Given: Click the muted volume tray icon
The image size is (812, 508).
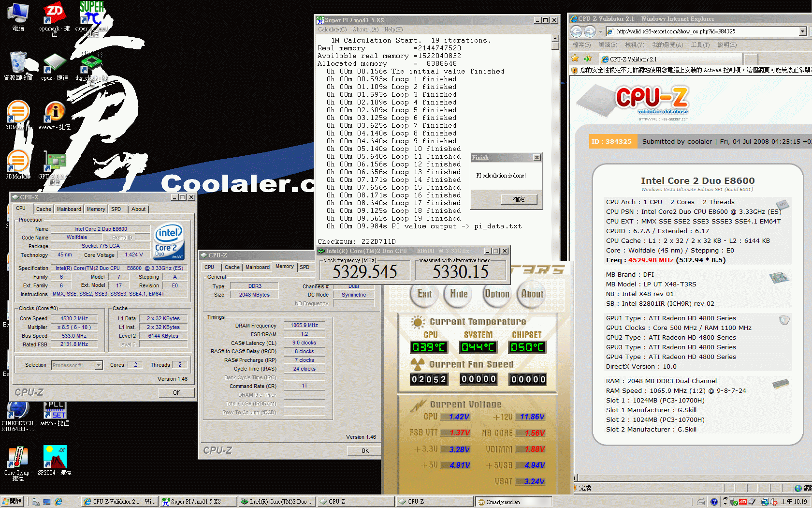Looking at the screenshot, I should tap(774, 502).
